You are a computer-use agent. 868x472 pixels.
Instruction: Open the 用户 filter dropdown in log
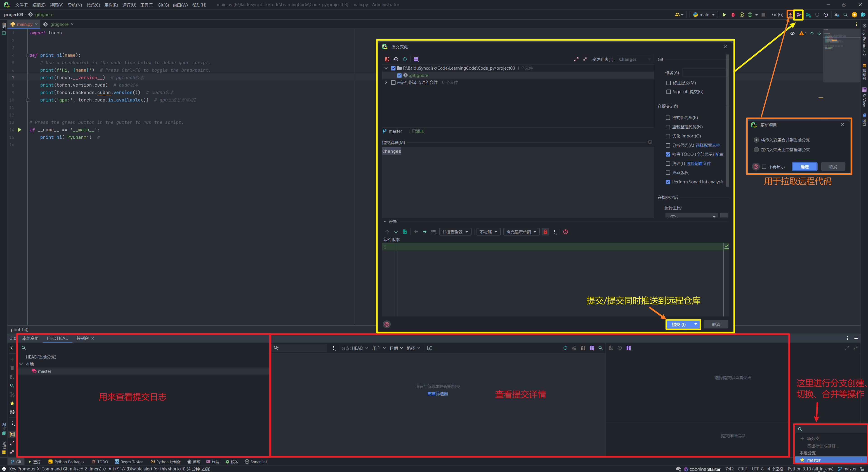point(379,348)
